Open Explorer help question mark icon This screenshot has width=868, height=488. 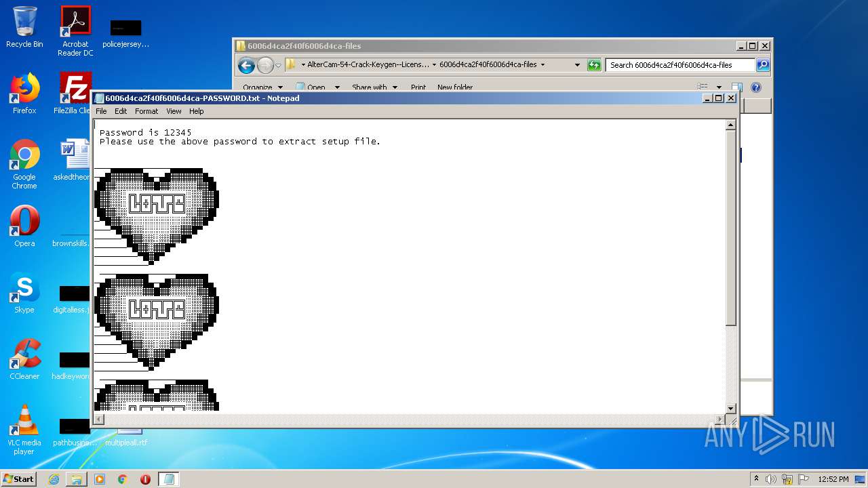click(x=756, y=87)
